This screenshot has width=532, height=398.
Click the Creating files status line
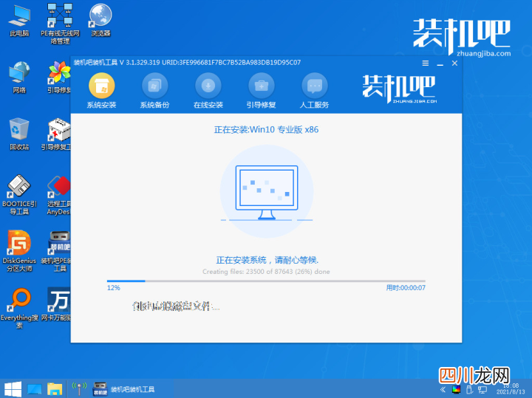tap(266, 272)
